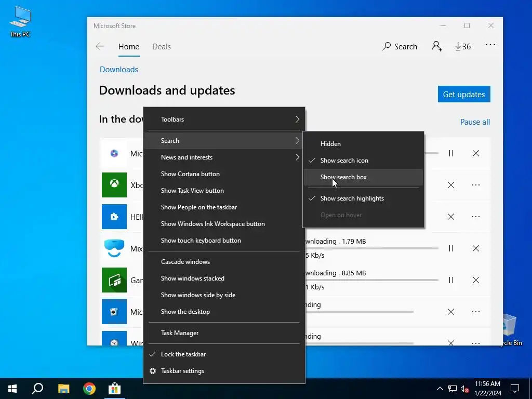The height and width of the screenshot is (399, 532).
Task: Cancel the download showing 8.85 MB
Action: (x=476, y=280)
